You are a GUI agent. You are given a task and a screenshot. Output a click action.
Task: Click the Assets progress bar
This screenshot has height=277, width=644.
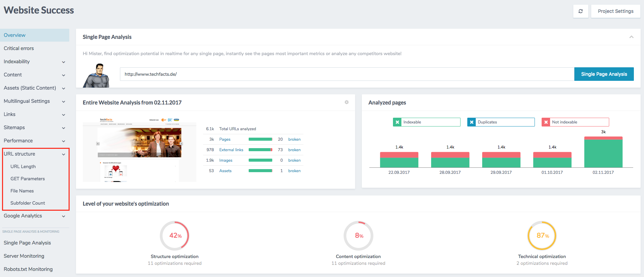[261, 171]
